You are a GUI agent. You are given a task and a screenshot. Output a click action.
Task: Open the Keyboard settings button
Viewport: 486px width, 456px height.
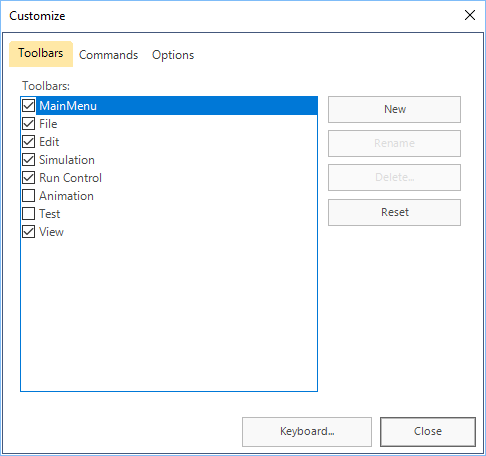point(307,432)
